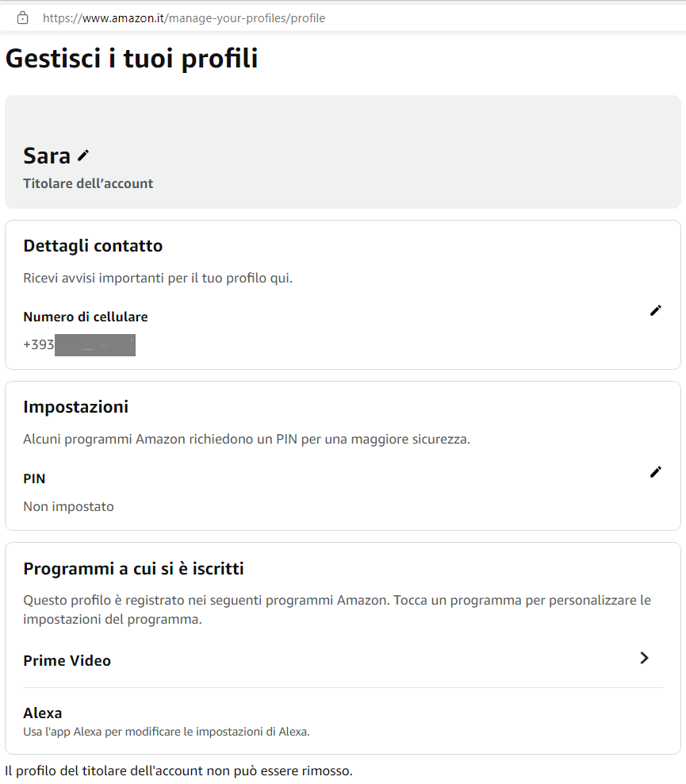The image size is (686, 784).
Task: Click the footer note about account holder profile
Action: pyautogui.click(x=178, y=771)
